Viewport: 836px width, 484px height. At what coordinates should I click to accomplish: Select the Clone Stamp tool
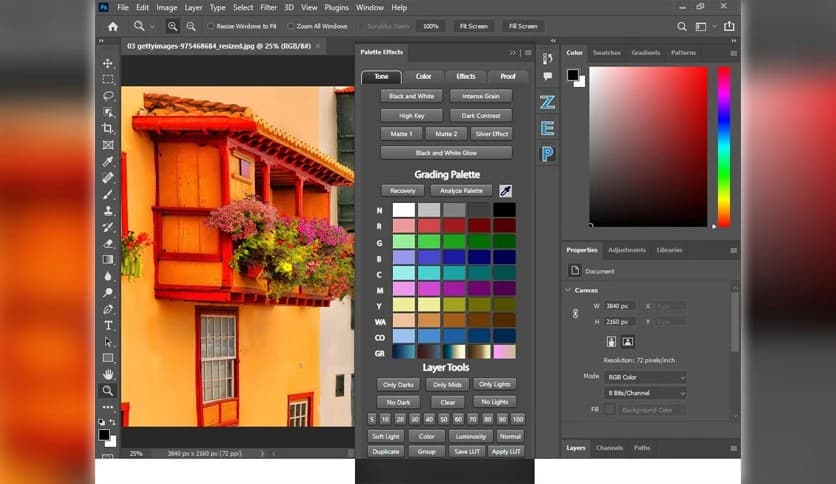pyautogui.click(x=108, y=211)
